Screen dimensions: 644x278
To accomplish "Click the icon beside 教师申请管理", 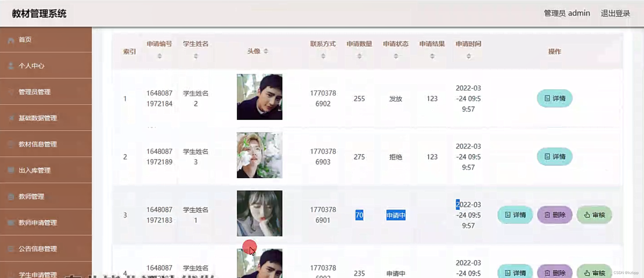I will point(11,222).
